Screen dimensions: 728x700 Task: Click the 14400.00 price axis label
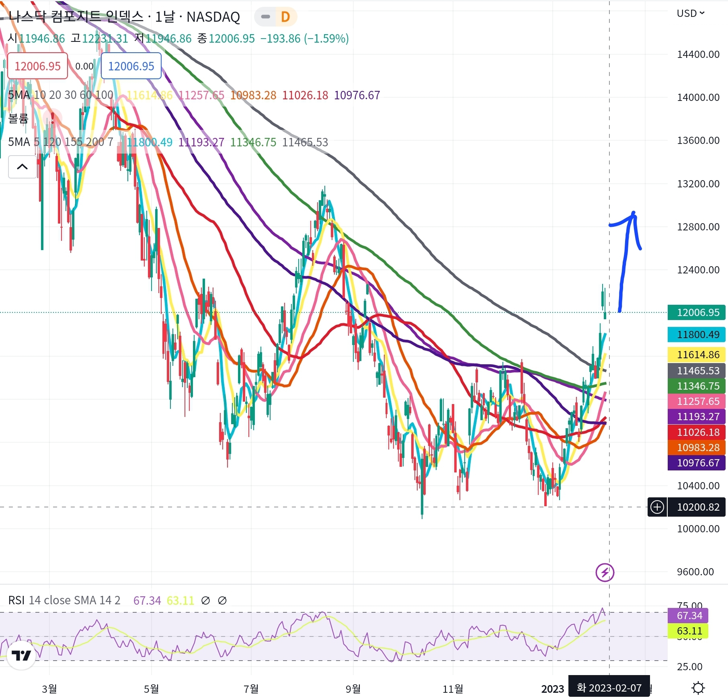point(698,54)
